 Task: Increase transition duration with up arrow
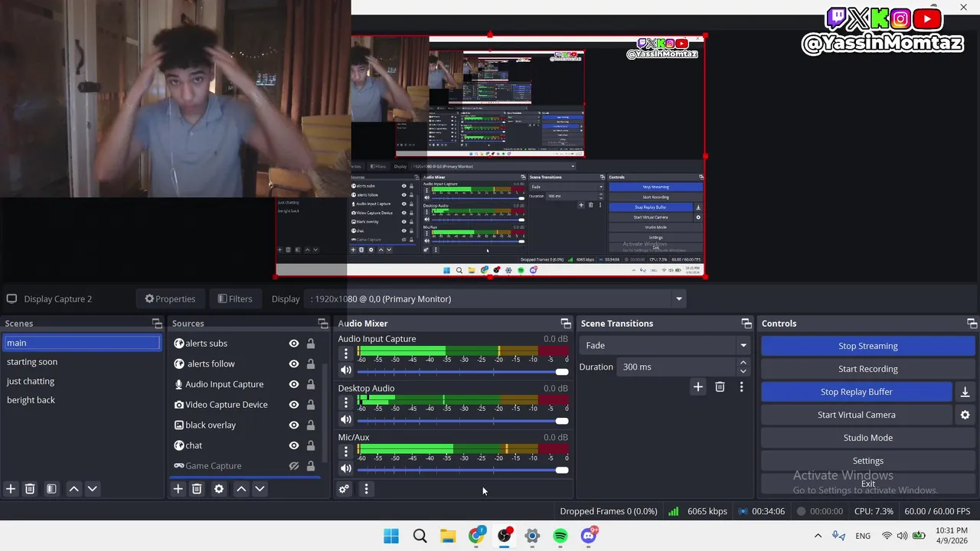click(x=743, y=363)
